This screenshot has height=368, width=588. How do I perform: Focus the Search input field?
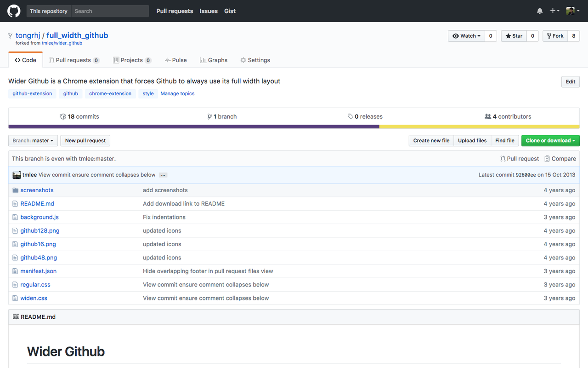click(110, 11)
